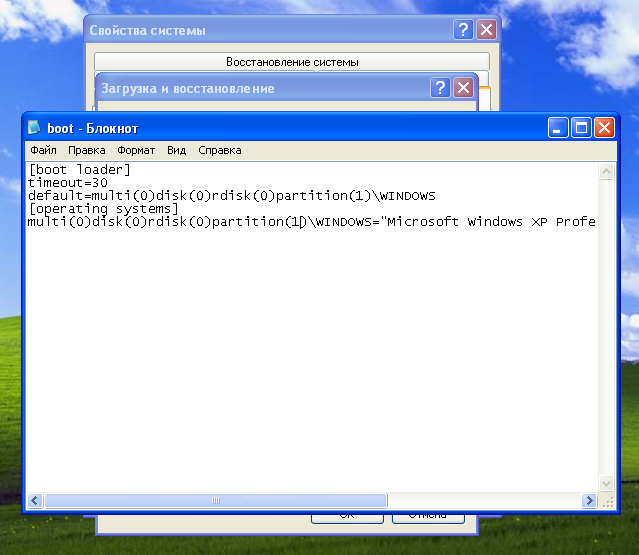Click the Notepad icon in boot title bar

click(35, 128)
